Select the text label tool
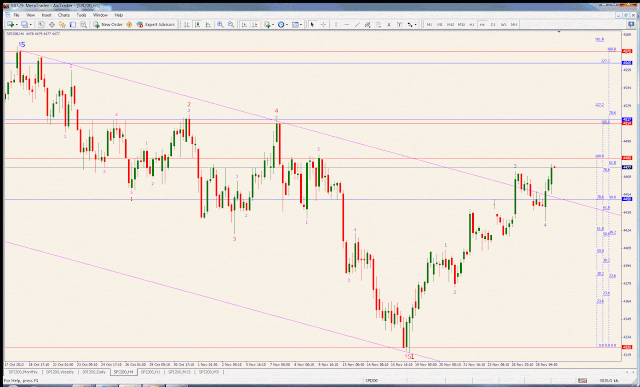This screenshot has height=387, width=640. 400,24
